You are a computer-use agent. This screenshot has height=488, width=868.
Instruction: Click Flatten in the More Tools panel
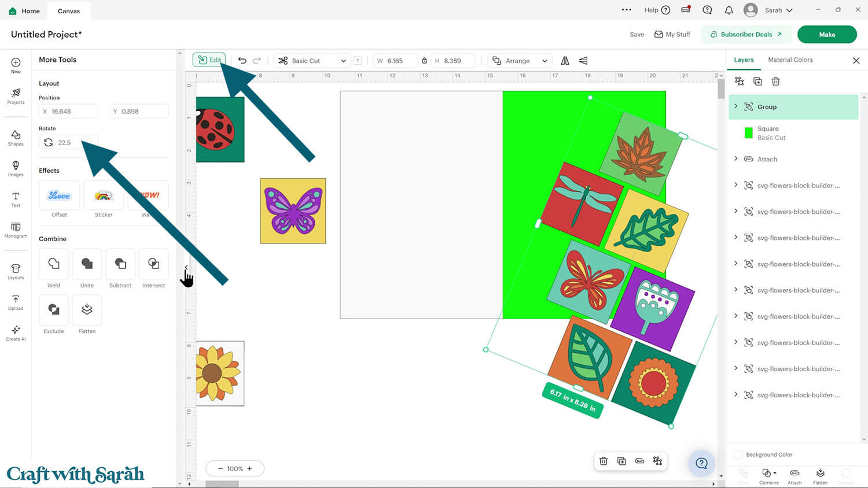point(87,309)
